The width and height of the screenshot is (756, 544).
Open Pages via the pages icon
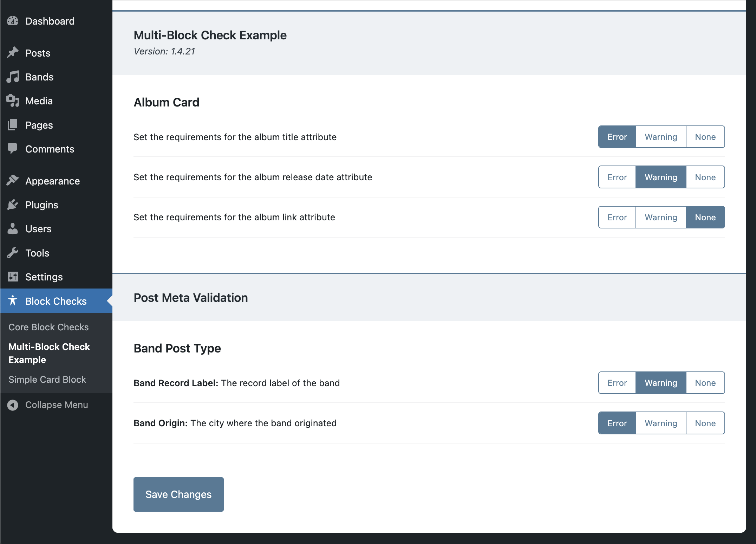[x=13, y=125]
